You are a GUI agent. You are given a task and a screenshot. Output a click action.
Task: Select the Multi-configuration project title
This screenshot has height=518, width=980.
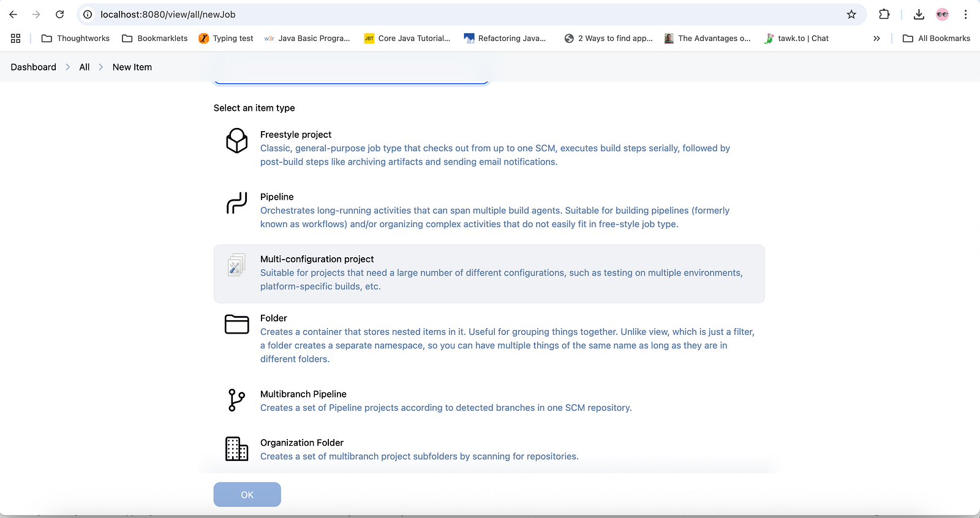point(317,260)
